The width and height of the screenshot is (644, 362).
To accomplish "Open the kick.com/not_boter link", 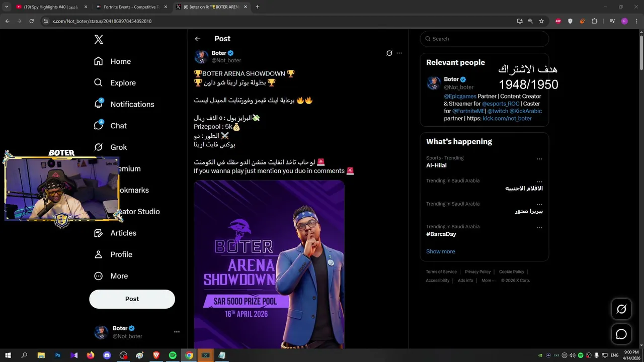I will point(507,119).
